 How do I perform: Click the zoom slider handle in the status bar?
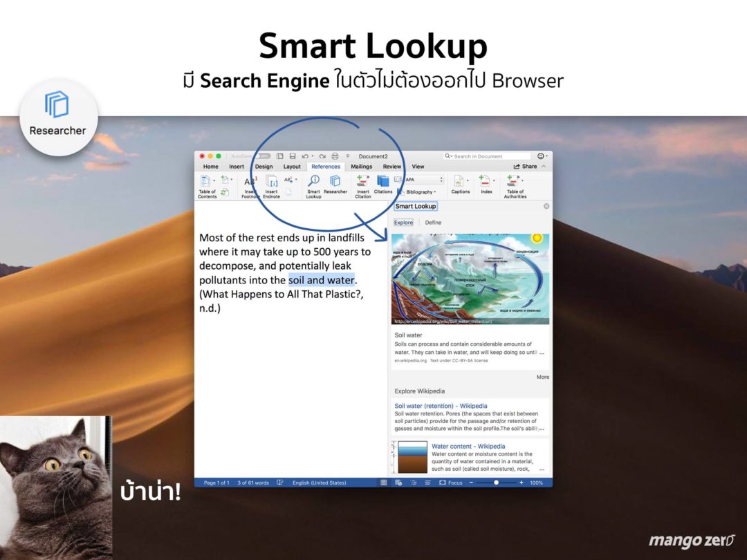coord(496,483)
